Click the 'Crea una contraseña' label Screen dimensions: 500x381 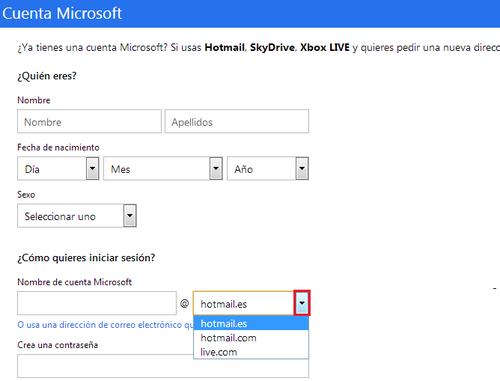click(58, 345)
